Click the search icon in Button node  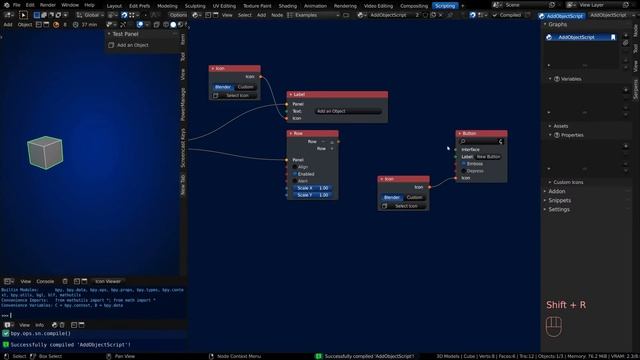[463, 141]
